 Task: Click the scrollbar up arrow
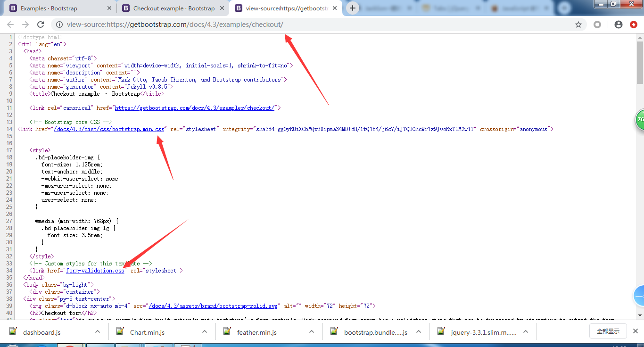[640, 37]
